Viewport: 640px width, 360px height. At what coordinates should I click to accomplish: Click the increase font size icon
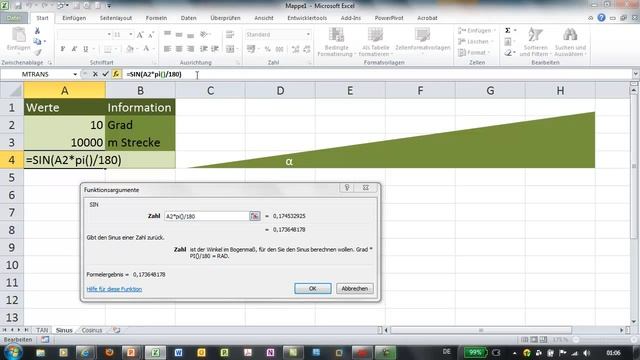point(140,35)
